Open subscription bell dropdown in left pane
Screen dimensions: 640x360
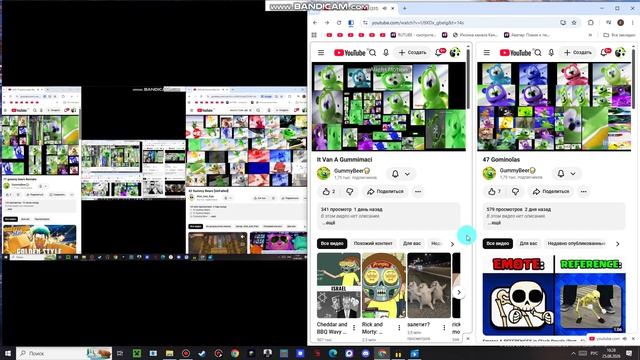point(400,174)
